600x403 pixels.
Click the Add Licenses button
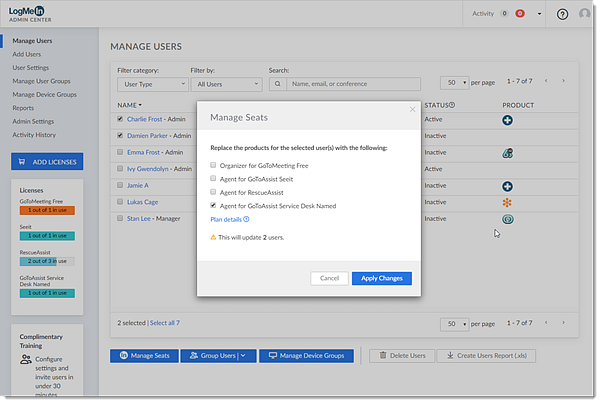pos(47,162)
